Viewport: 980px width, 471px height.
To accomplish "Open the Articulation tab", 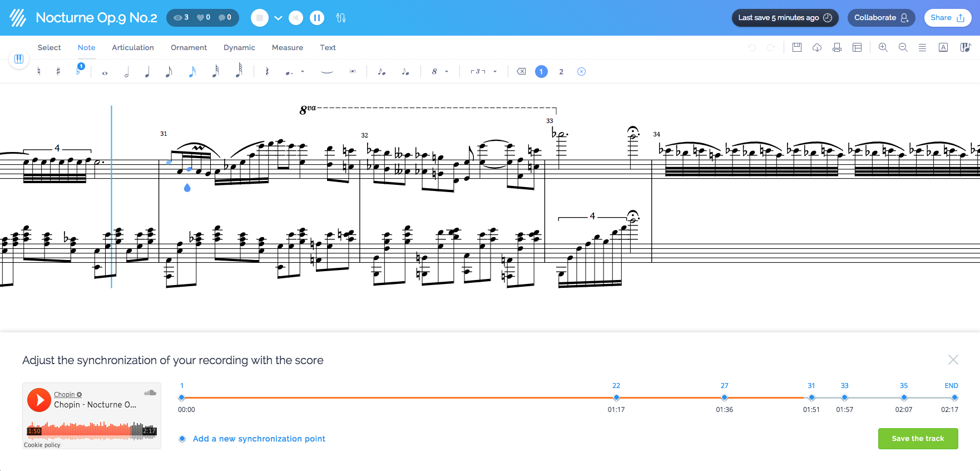I will [x=133, y=47].
